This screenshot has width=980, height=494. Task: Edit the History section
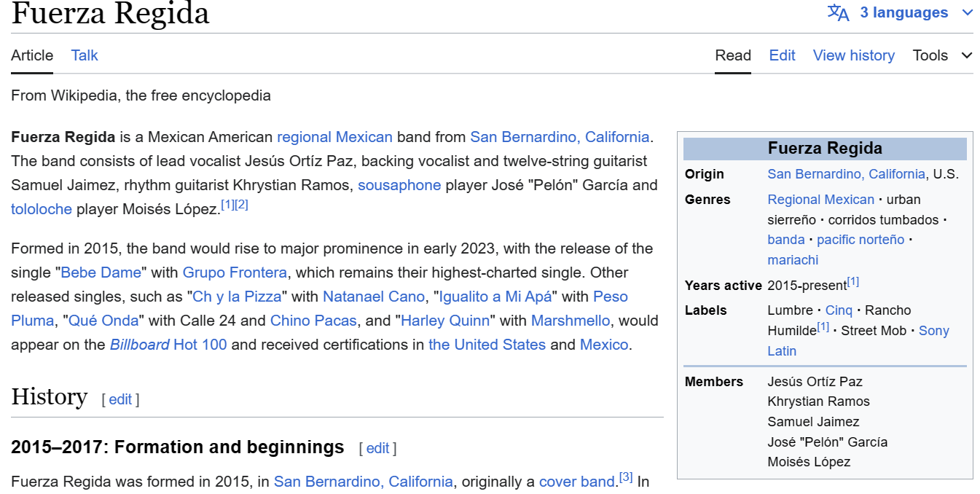pyautogui.click(x=120, y=399)
